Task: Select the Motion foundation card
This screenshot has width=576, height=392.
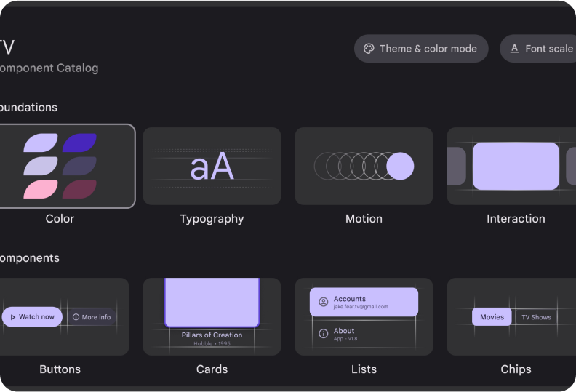Action: pos(364,166)
